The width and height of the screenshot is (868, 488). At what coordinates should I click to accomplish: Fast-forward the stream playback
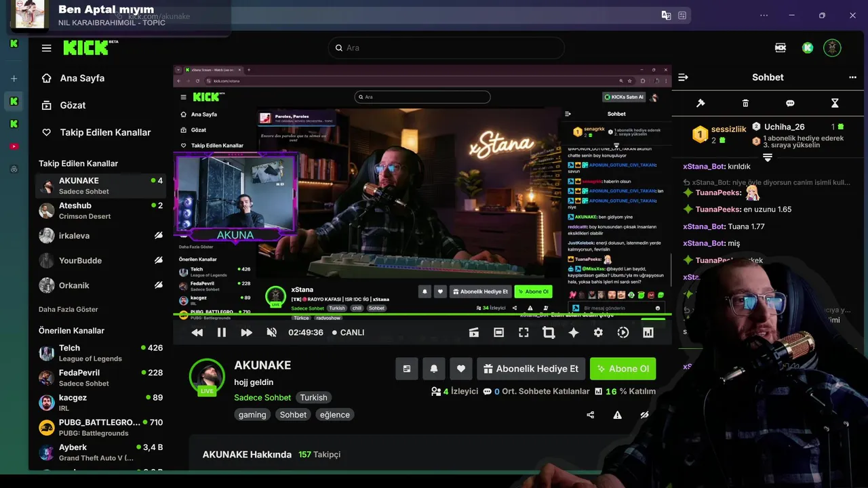246,333
